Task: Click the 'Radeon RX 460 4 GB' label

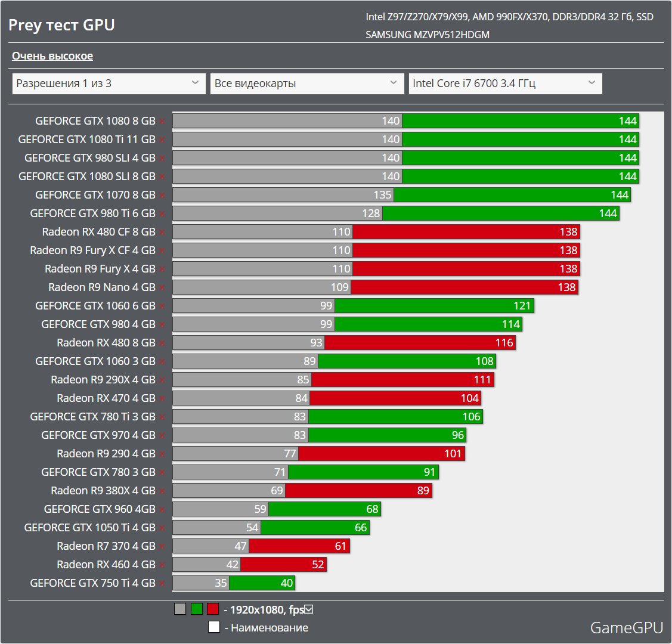Action: point(106,565)
